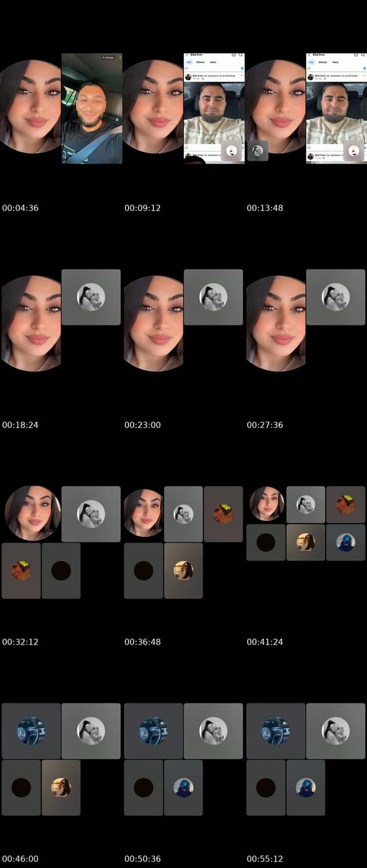The width and height of the screenshot is (367, 868).
Task: Click the 00:32:12 timestamp label
Action: tap(20, 642)
